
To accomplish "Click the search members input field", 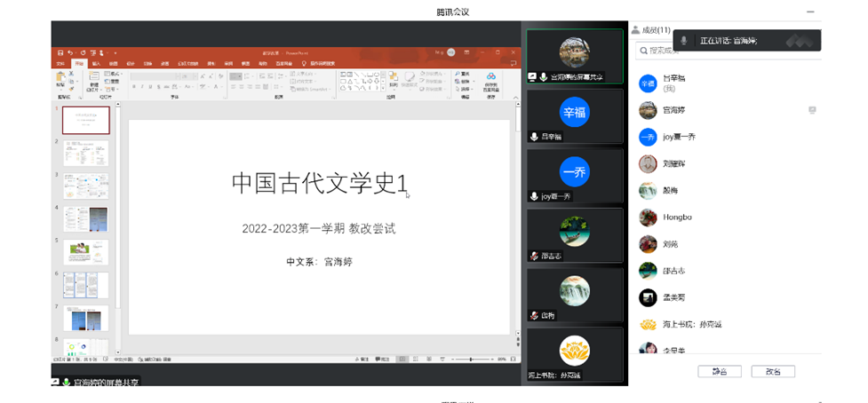I will click(x=727, y=53).
